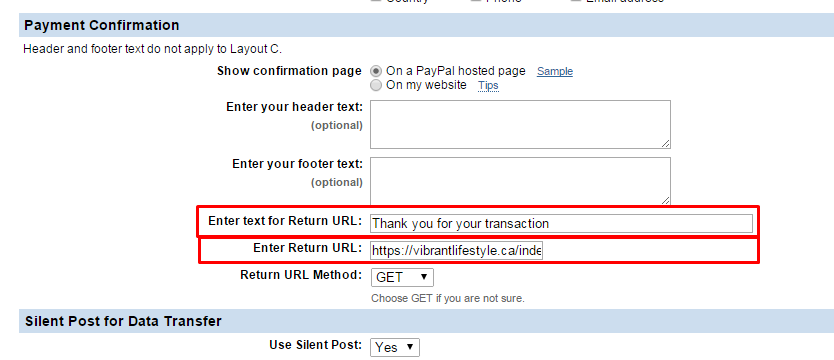
Task: Select the "On a PayPal hosted page" radio button
Action: (x=376, y=71)
